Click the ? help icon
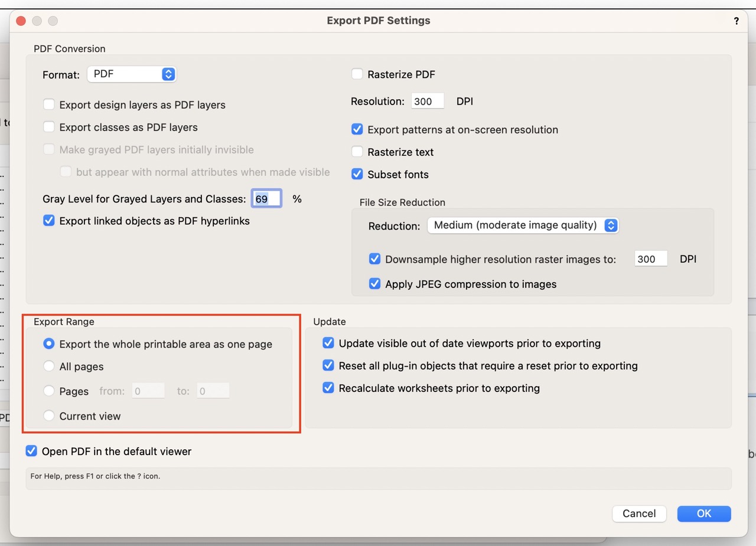This screenshot has height=546, width=756. [736, 21]
